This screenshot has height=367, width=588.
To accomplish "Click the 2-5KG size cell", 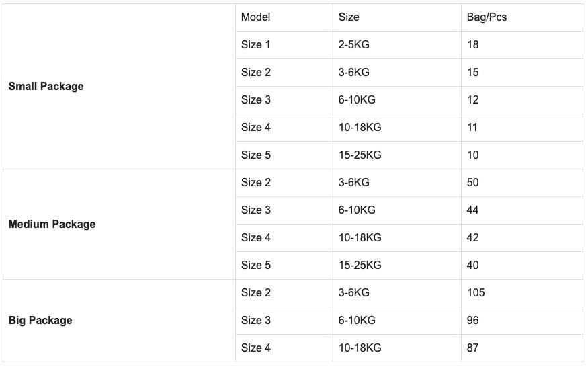I will (397, 45).
